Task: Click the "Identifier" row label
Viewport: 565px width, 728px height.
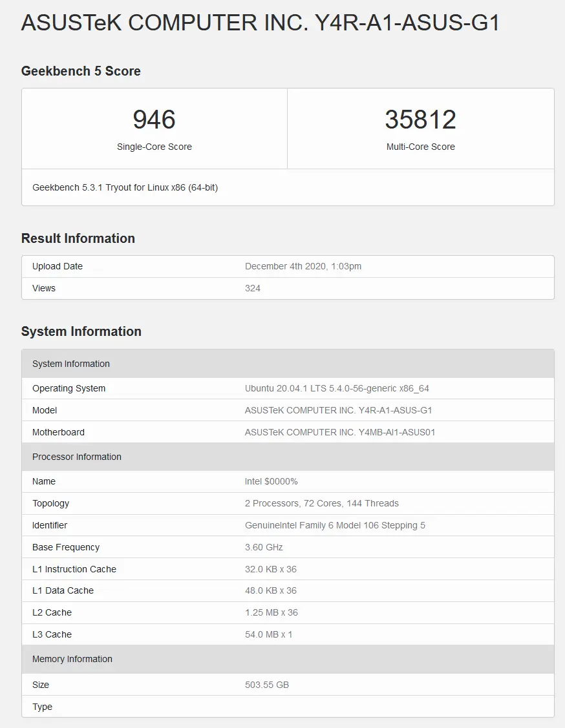Action: [x=50, y=526]
